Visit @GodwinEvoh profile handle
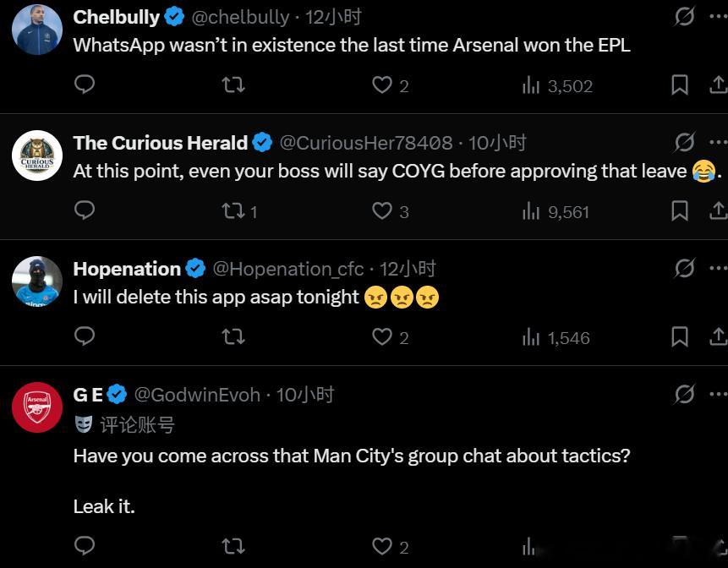 tap(197, 395)
